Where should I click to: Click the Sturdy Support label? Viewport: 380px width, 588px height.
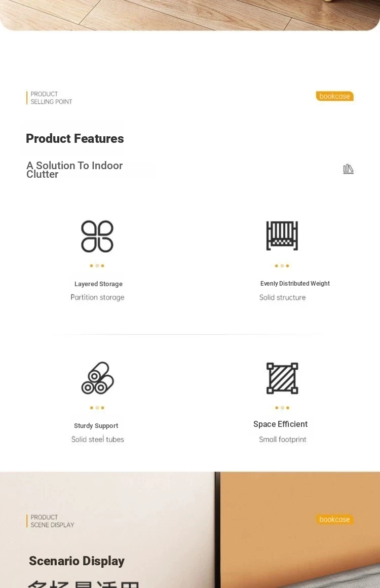[x=96, y=425]
